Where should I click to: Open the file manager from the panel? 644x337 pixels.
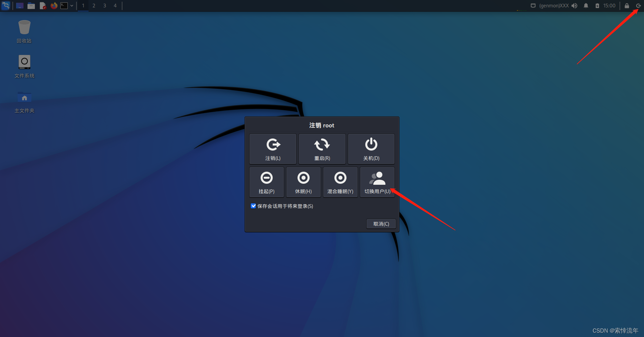coord(31,6)
